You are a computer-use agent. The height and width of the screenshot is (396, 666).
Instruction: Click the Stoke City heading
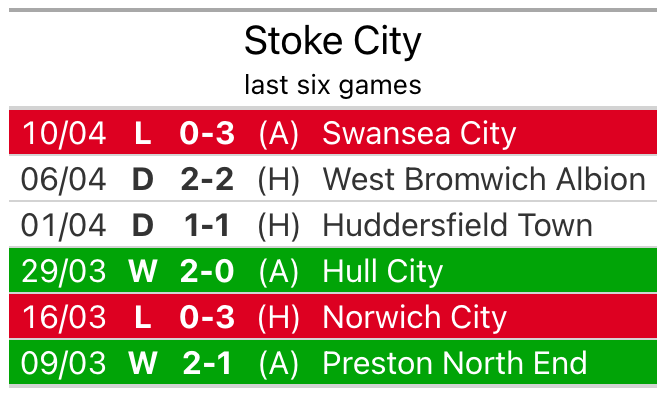coord(333,42)
